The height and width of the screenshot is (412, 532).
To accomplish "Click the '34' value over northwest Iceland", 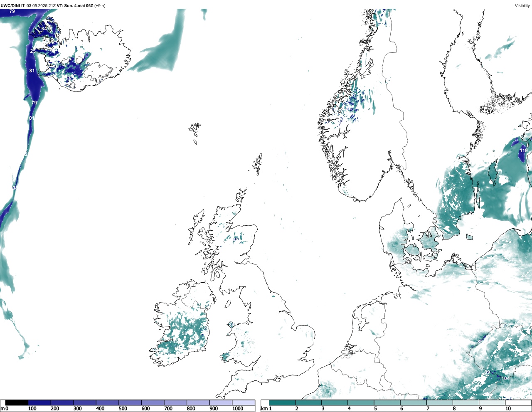I will (x=44, y=29).
